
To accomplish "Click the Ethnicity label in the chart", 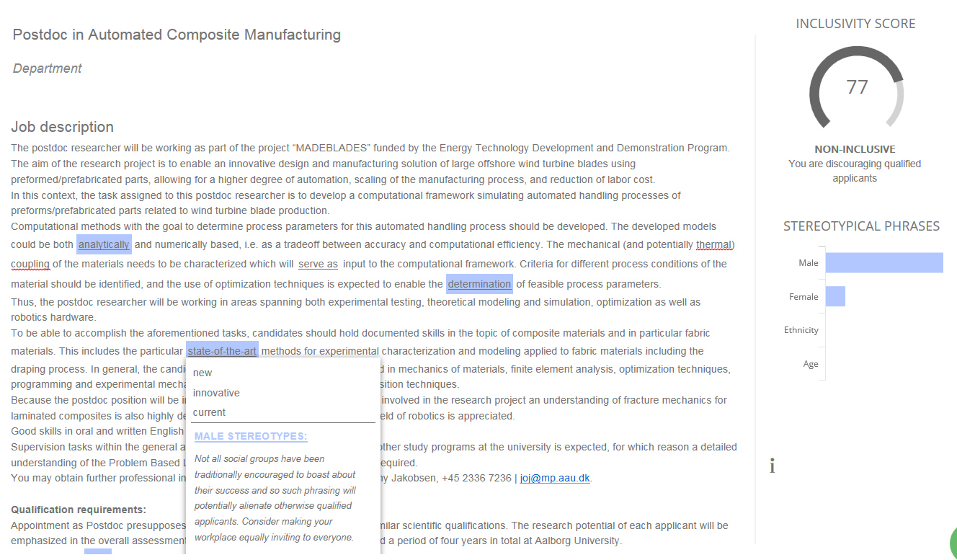I will (801, 330).
